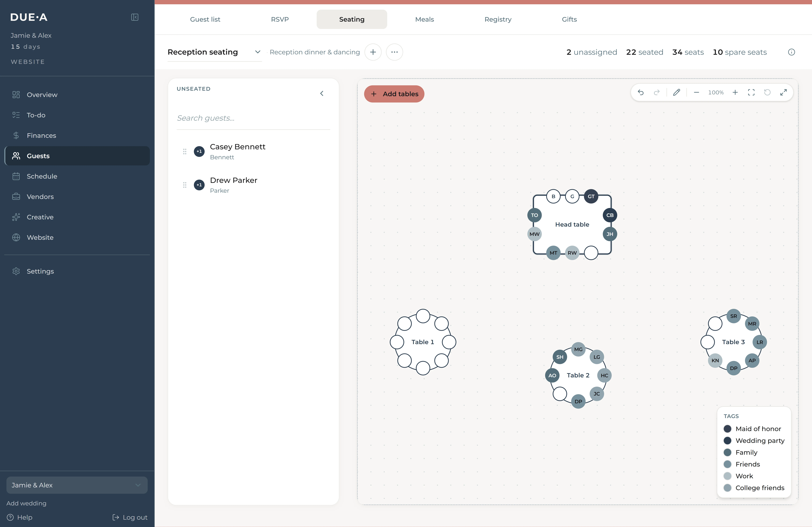Open Schedule in the sidebar
This screenshot has width=812, height=527.
[77, 176]
